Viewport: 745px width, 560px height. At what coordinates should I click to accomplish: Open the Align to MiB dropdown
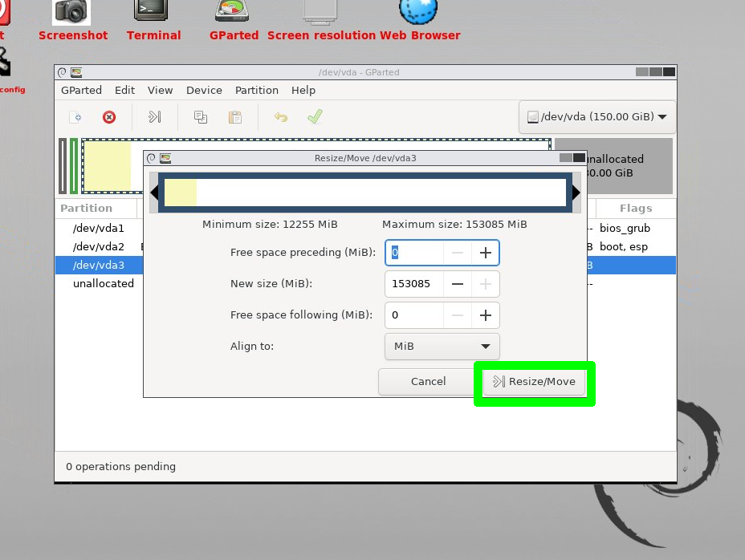(x=442, y=347)
